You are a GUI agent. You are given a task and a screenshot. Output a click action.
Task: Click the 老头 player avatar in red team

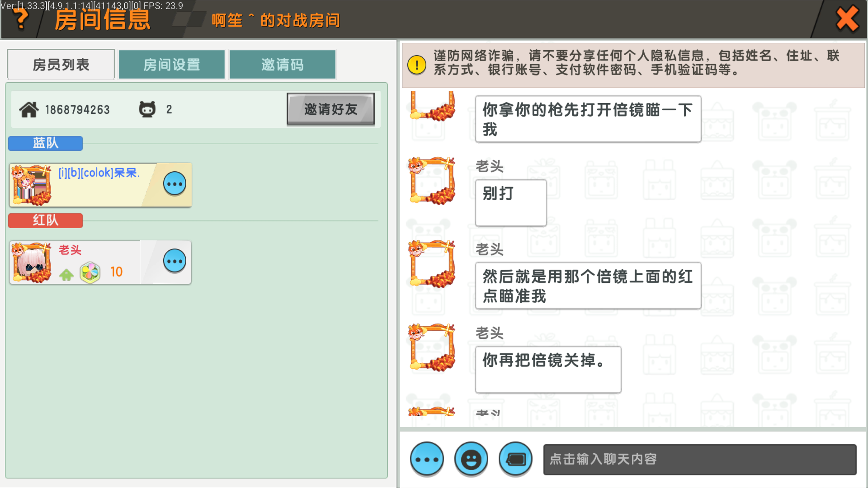tap(31, 263)
